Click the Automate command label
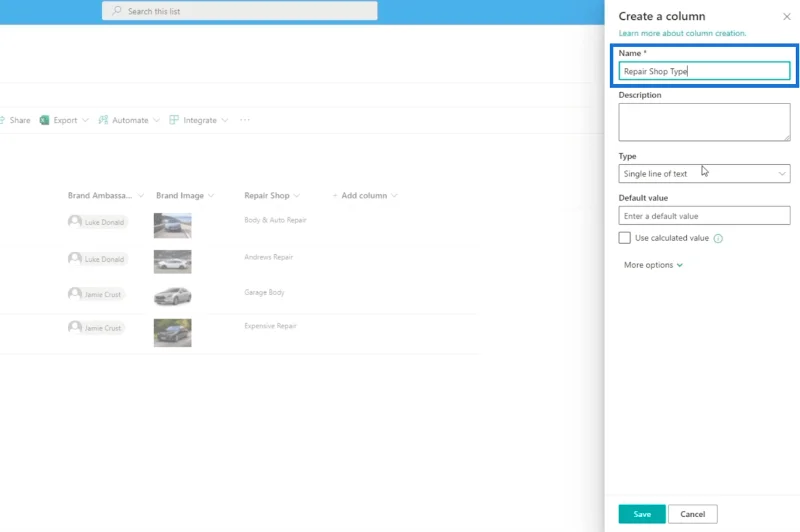The image size is (800, 532). click(130, 120)
